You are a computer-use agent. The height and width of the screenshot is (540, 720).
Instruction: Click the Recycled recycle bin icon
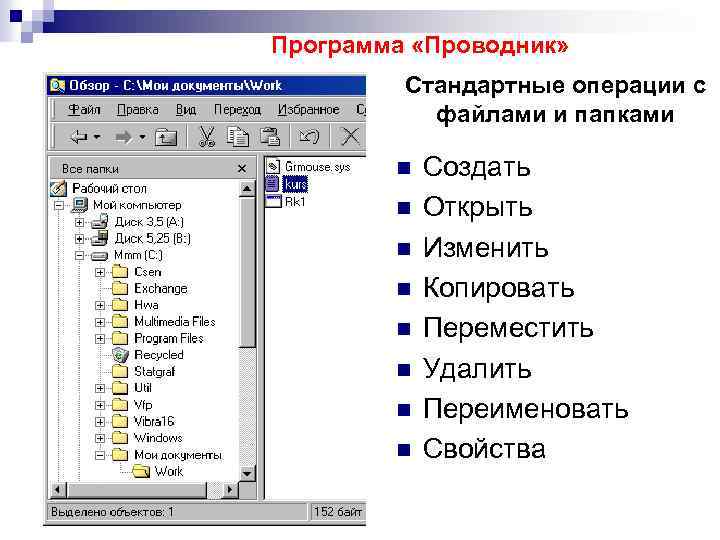click(x=120, y=354)
